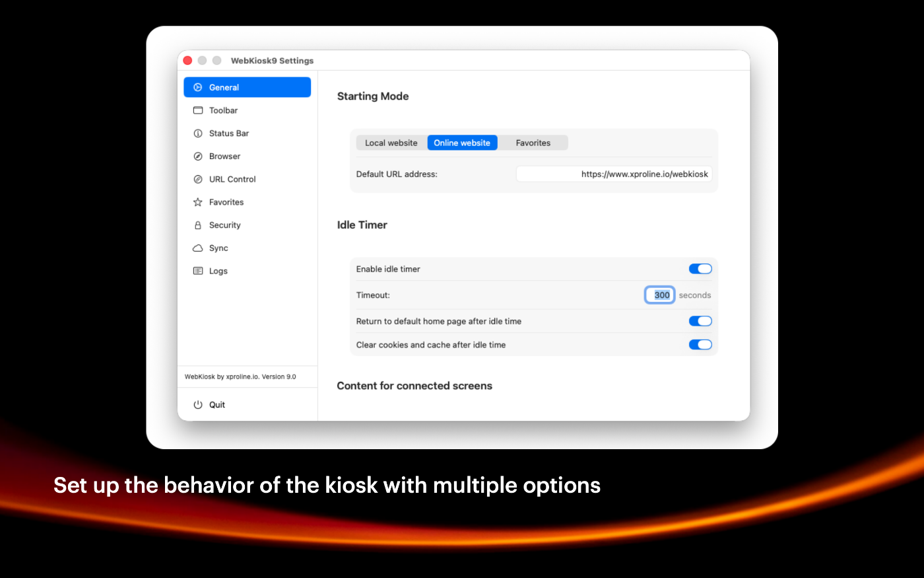The width and height of the screenshot is (924, 578).
Task: Click the Timeout seconds input box
Action: 659,295
